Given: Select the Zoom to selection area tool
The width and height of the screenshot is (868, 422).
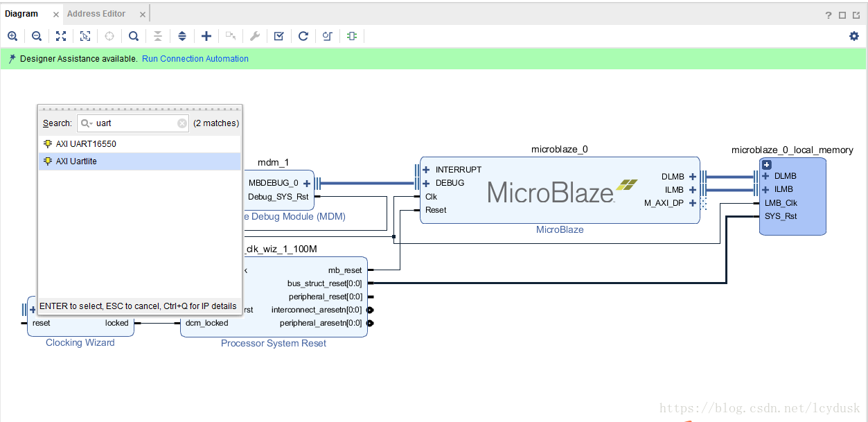Looking at the screenshot, I should (x=85, y=36).
